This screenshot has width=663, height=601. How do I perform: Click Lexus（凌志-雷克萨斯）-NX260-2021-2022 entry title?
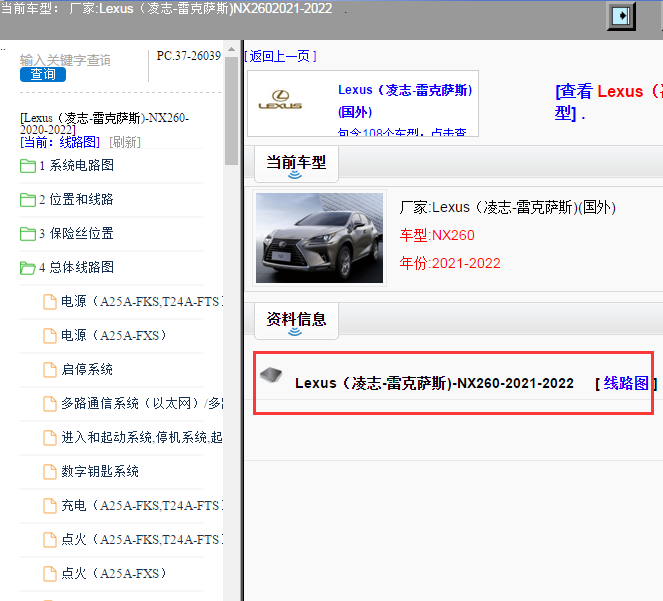(x=434, y=383)
